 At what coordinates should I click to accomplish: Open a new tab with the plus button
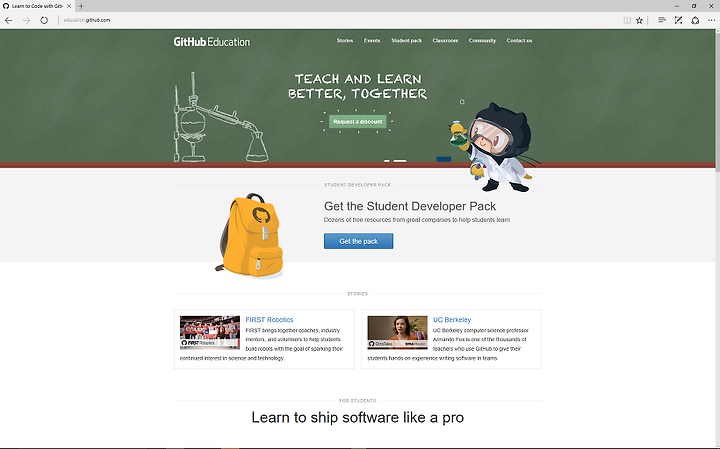pyautogui.click(x=81, y=6)
